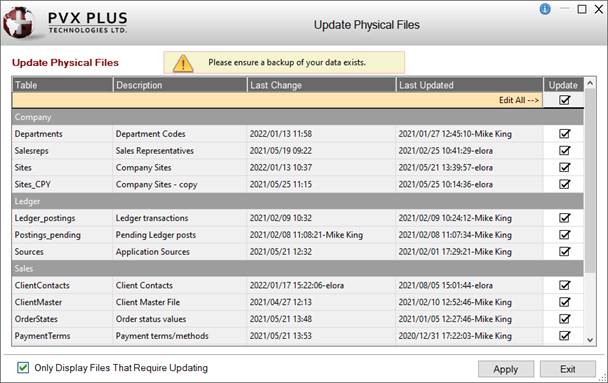Click the PVX Plus logo icon
The width and height of the screenshot is (608, 383).
[x=18, y=22]
